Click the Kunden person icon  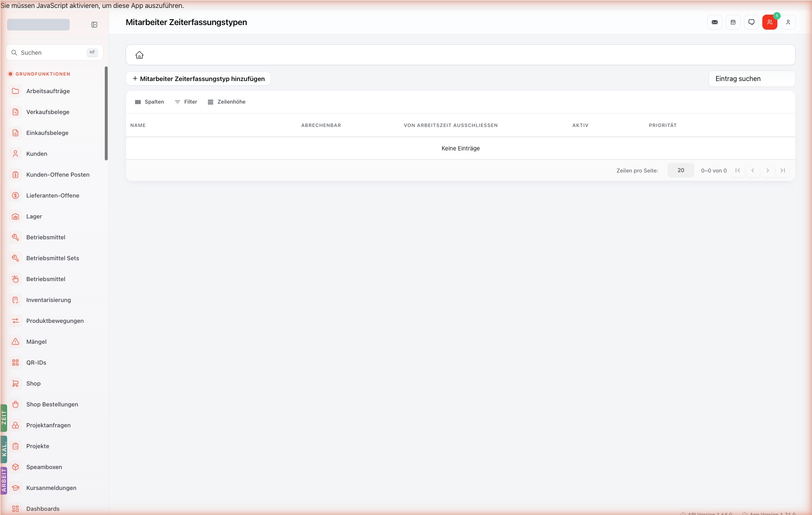15,154
